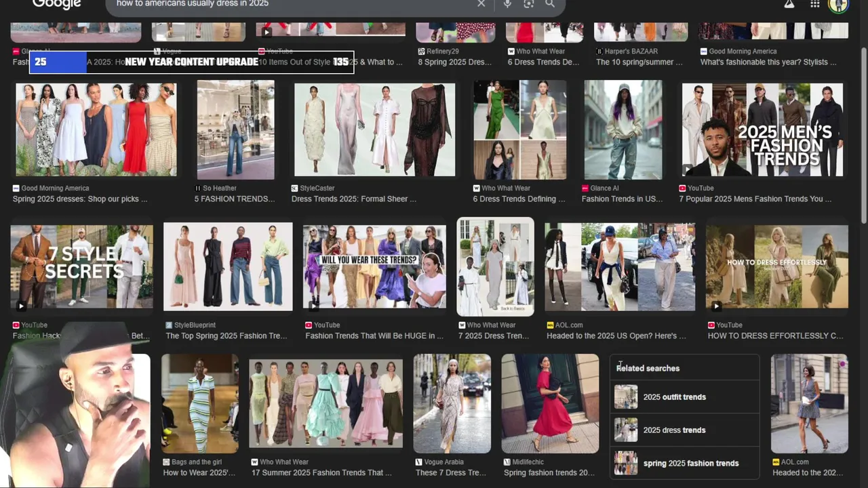Submit search using magnifying glass icon
This screenshot has height=488, width=868.
[x=550, y=3]
